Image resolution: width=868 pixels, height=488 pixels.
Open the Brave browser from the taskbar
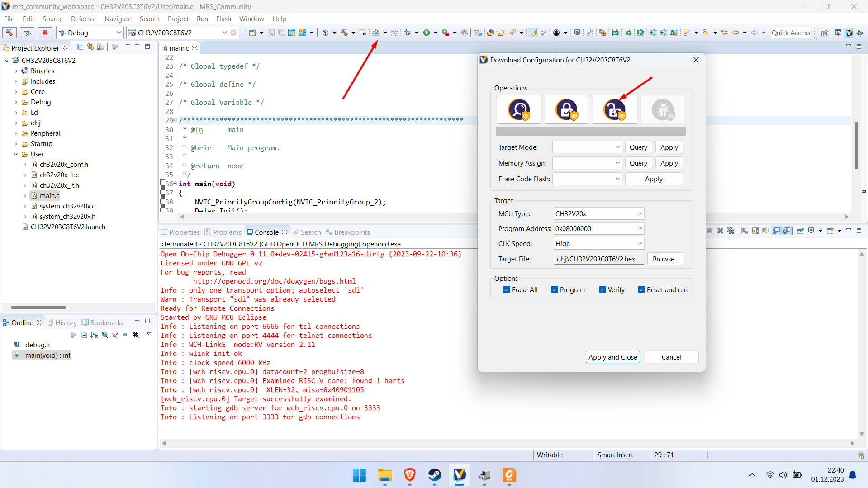point(410,475)
